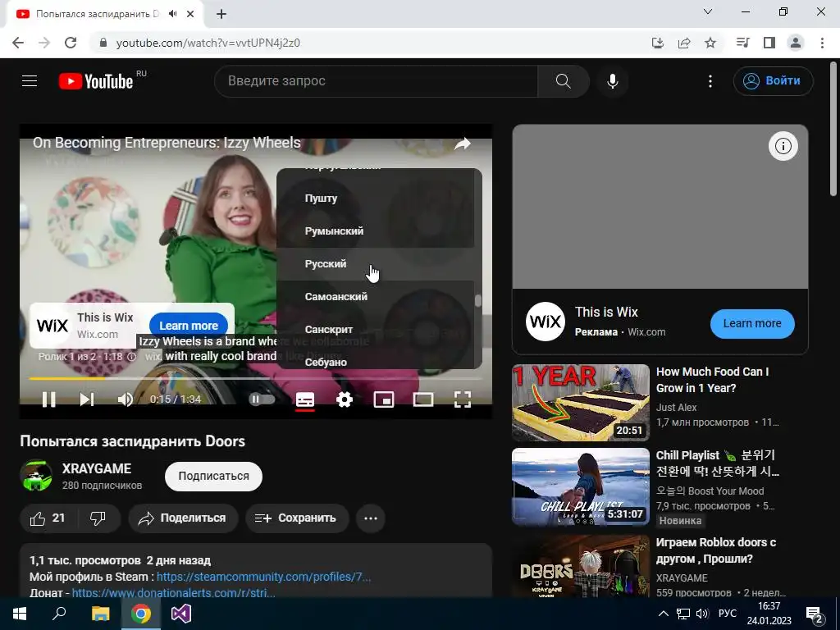This screenshot has width=840, height=630.
Task: Pause the video playback
Action: 48,399
